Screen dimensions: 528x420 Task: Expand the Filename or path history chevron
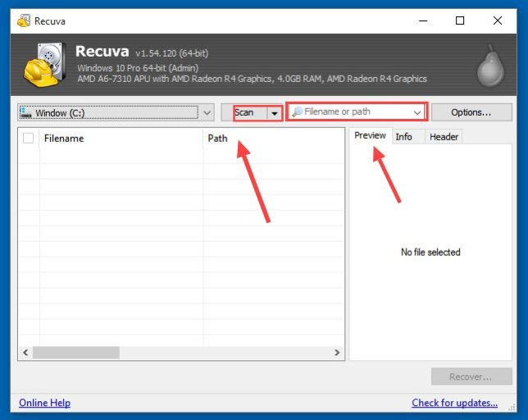tap(417, 112)
